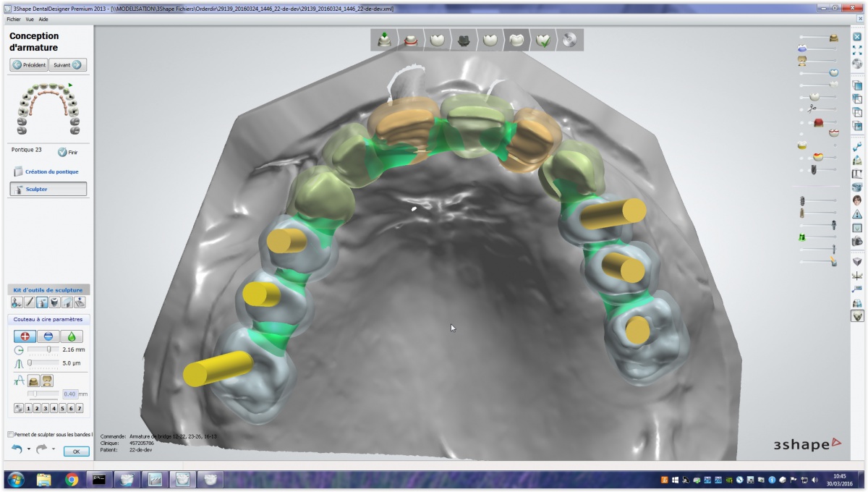
Task: Click the sphere icon on right toolbar
Action: tap(857, 63)
